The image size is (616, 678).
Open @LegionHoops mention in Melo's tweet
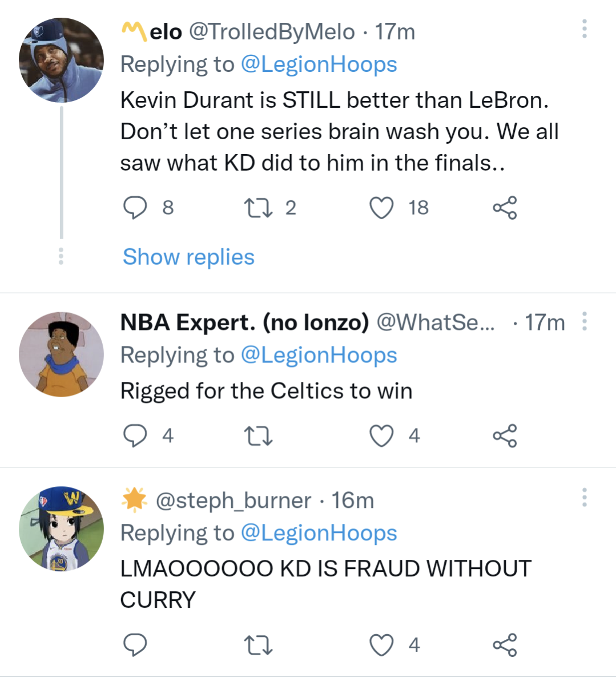pyautogui.click(x=319, y=64)
